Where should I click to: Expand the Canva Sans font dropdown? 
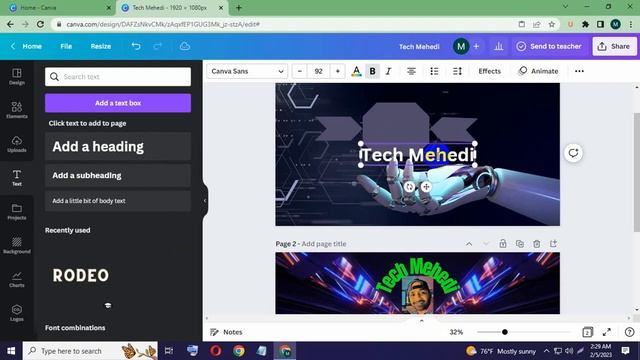[x=247, y=71]
